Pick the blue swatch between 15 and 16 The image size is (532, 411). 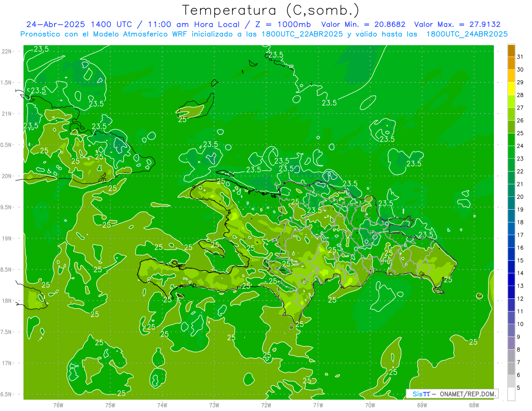[511, 254]
